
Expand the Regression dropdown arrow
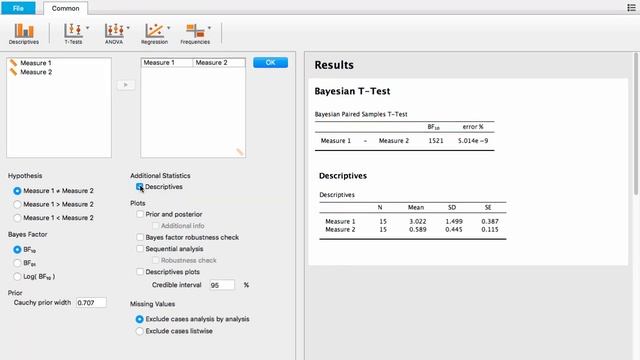pos(169,28)
